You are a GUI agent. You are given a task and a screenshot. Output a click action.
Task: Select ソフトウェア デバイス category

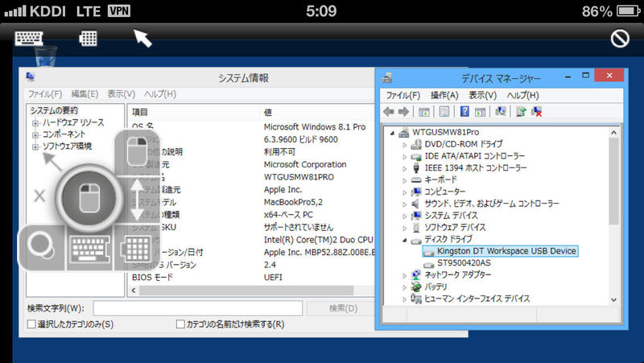point(455,228)
